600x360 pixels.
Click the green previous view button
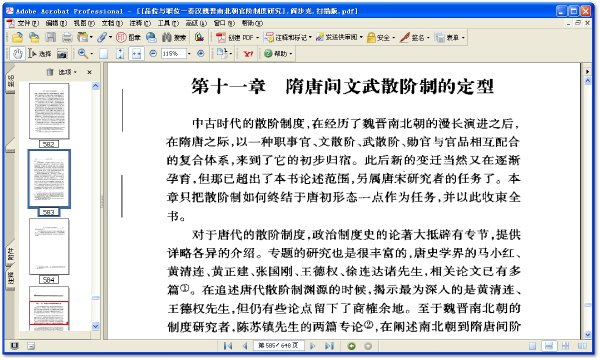351,346
